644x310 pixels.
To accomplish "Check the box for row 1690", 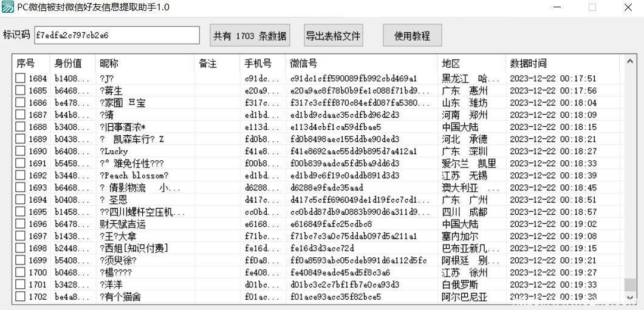I will click(x=21, y=151).
